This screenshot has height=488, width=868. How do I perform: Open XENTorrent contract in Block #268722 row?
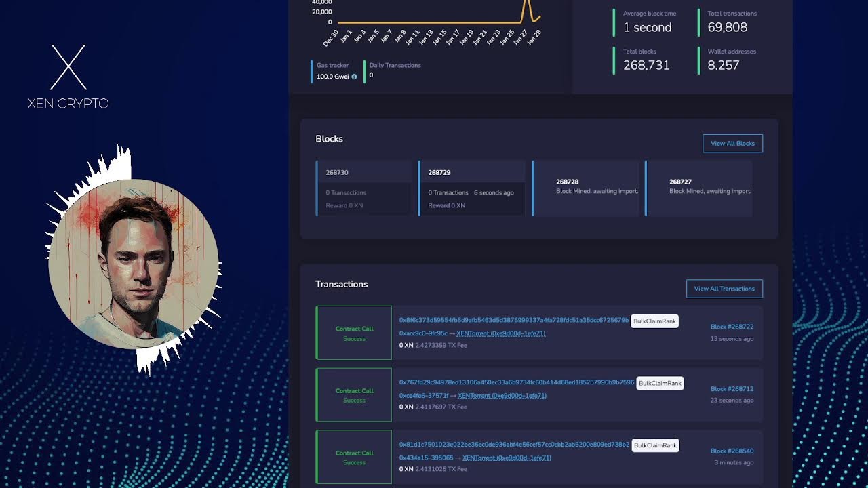(x=500, y=333)
